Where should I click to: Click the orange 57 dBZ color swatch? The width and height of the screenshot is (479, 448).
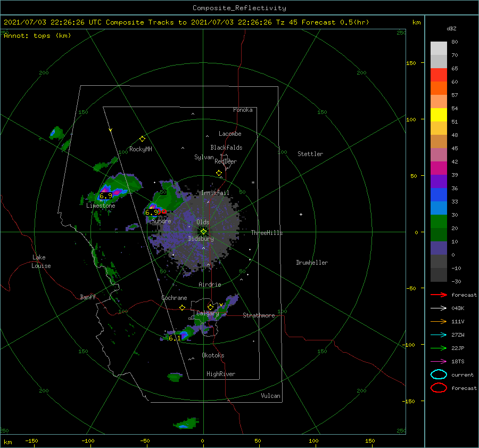(x=439, y=88)
